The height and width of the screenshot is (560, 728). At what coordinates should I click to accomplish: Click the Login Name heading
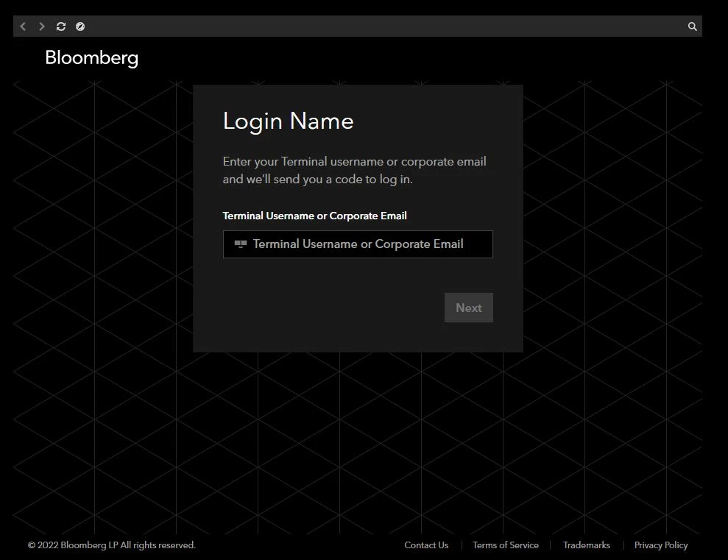(x=288, y=121)
